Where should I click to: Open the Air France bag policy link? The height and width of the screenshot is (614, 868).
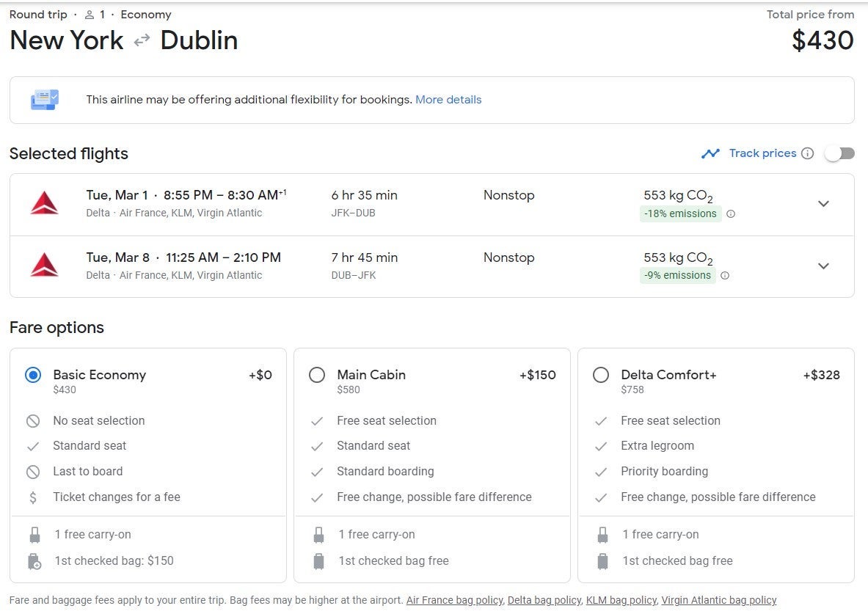pos(454,600)
